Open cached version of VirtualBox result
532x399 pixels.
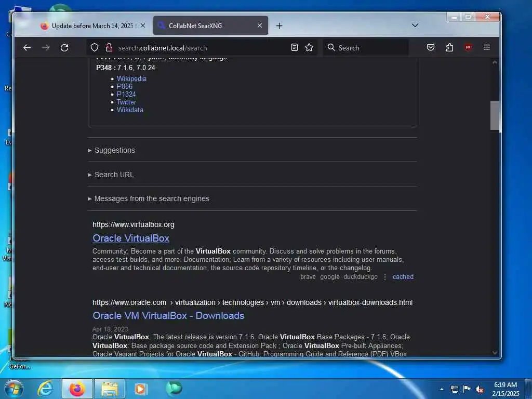click(x=403, y=277)
